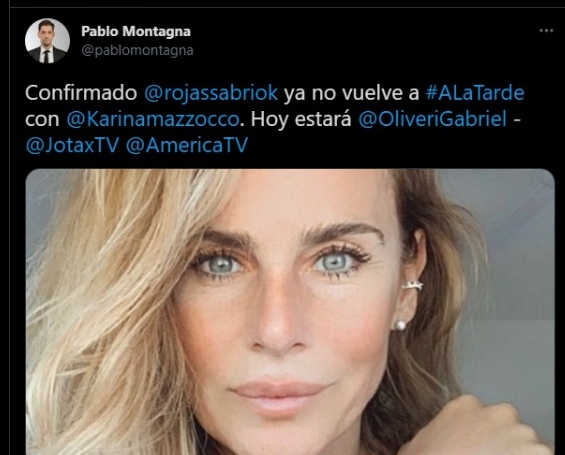
Task: Click the @pablomontagna handle under the name
Action: [137, 50]
